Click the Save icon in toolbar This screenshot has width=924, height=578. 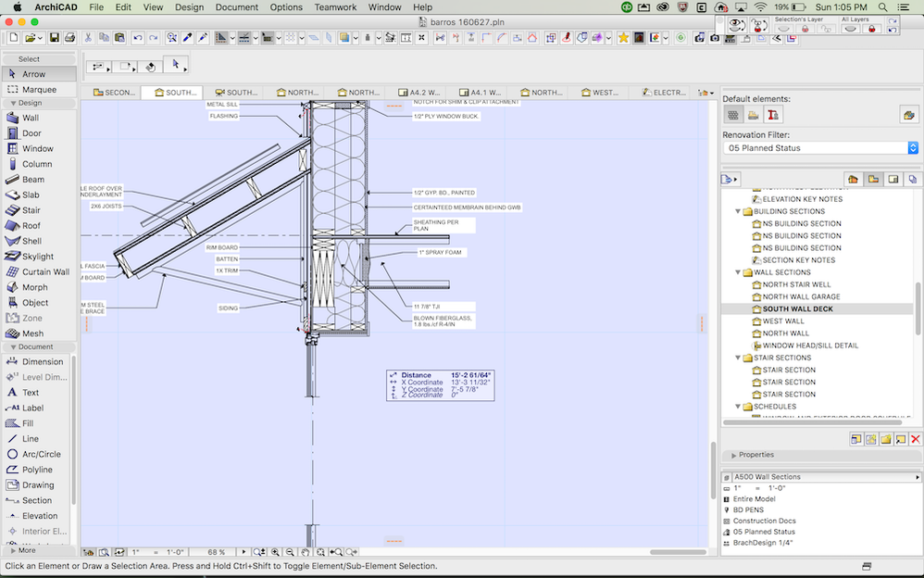coord(55,38)
